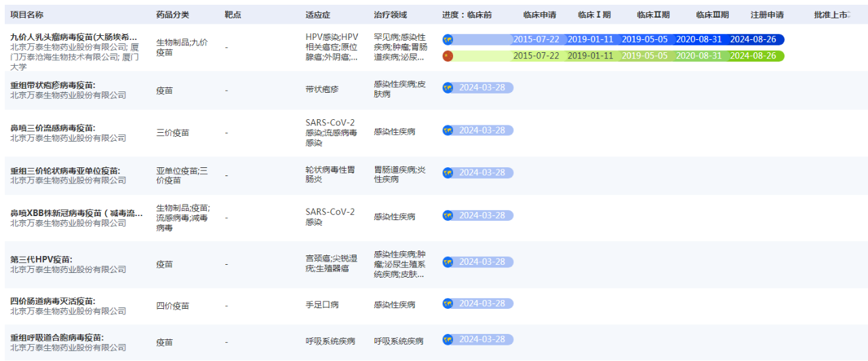Click the 项目名称 column header

click(26, 14)
